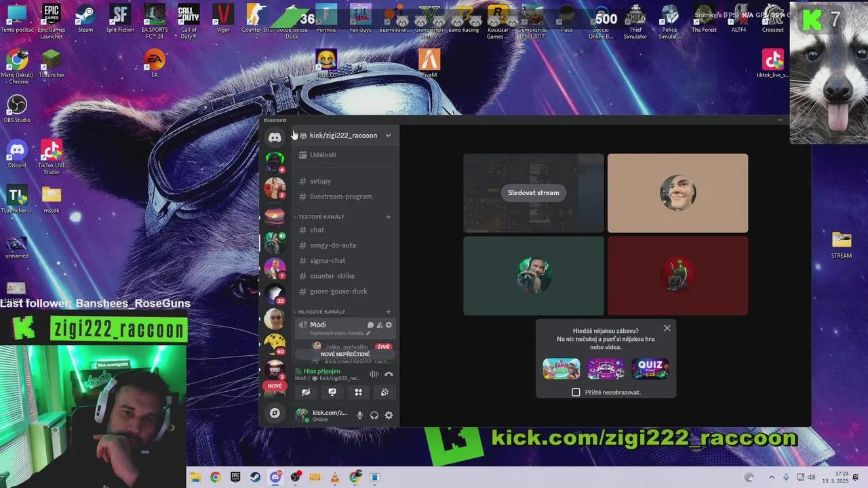
Task: Open the STREAM folder on desktop
Action: point(842,245)
